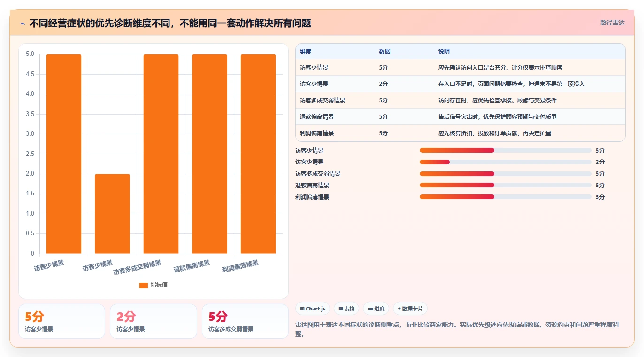Click the 进度 chip
The width and height of the screenshot is (644, 357).
coord(376,309)
